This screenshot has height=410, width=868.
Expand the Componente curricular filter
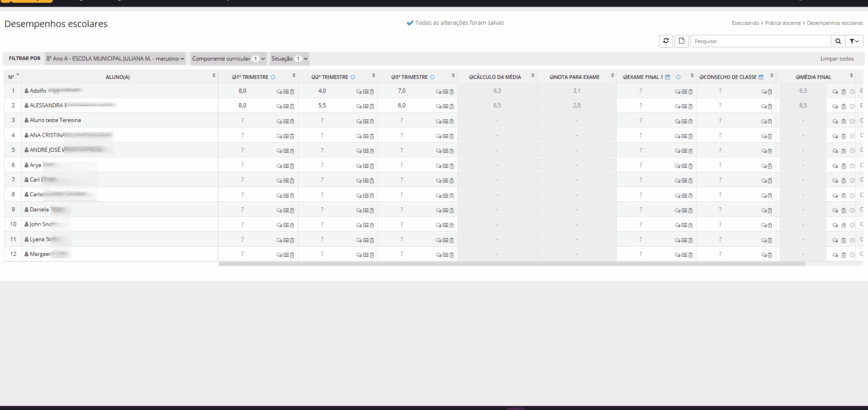pyautogui.click(x=228, y=59)
